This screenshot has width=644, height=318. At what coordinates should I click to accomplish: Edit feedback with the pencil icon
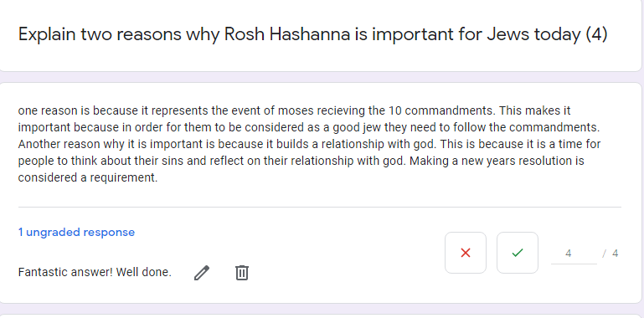tap(202, 273)
